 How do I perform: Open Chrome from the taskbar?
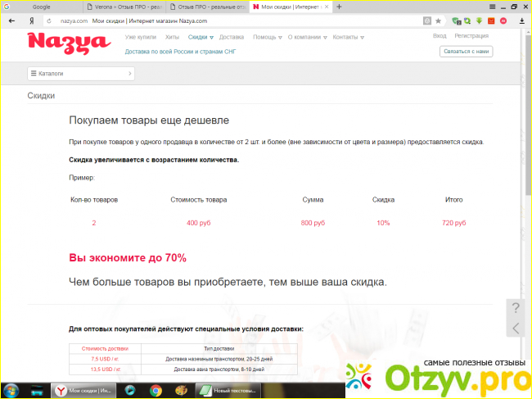(x=156, y=390)
